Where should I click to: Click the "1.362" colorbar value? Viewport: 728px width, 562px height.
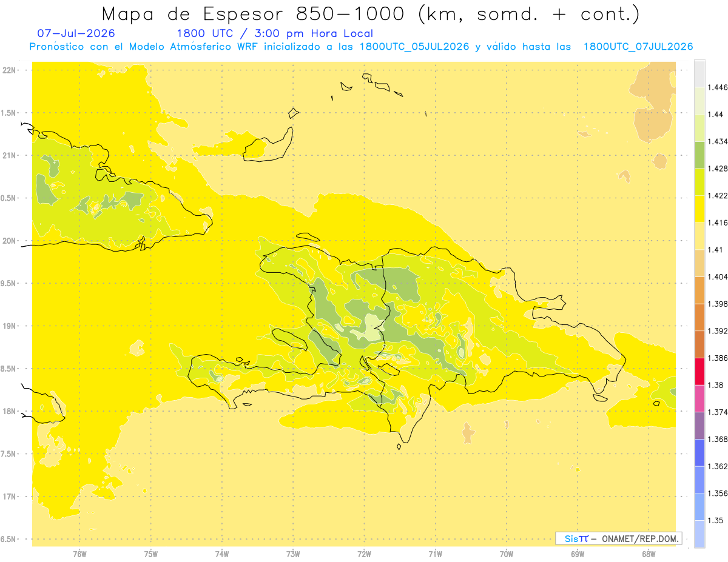tap(718, 466)
